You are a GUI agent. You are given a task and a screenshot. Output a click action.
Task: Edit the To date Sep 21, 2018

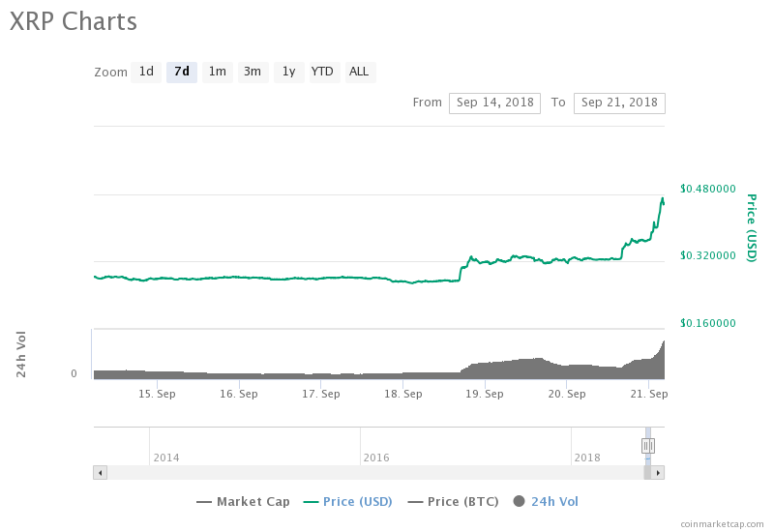coord(619,103)
